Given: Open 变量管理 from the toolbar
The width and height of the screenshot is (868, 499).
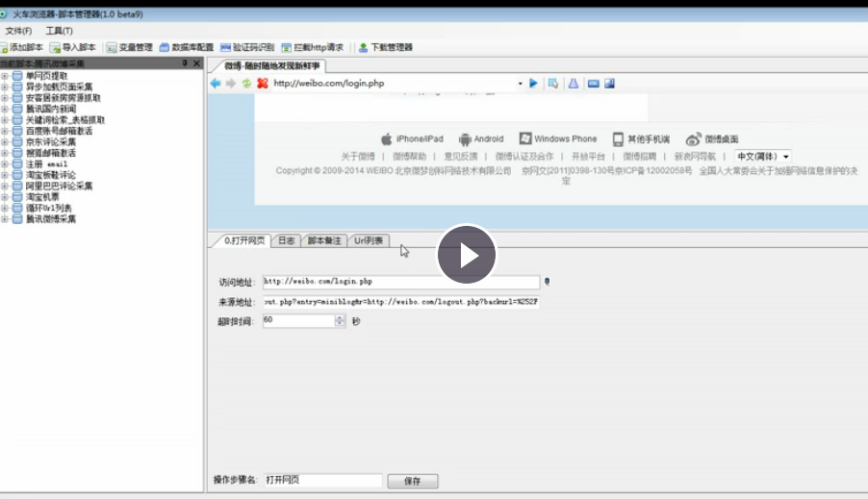Looking at the screenshot, I should pyautogui.click(x=130, y=47).
